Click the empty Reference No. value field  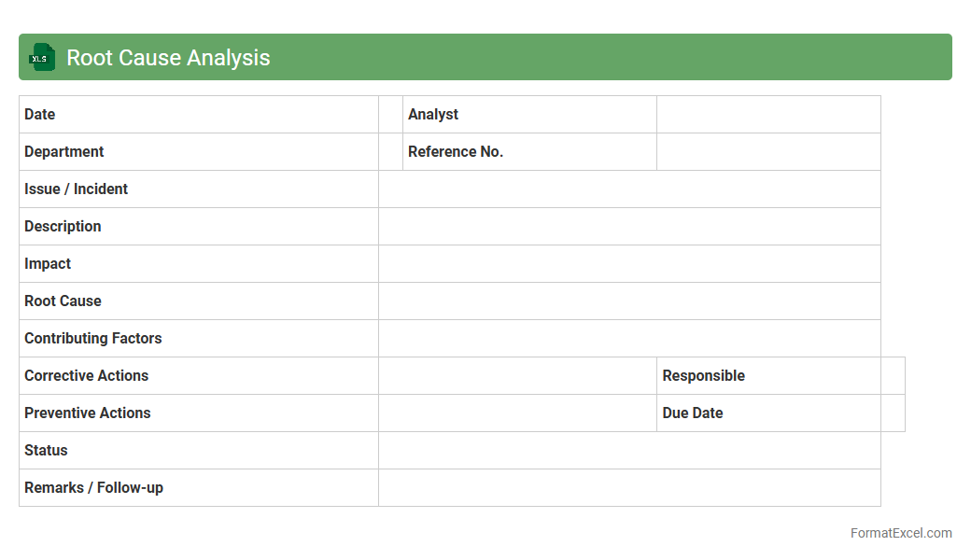click(768, 152)
